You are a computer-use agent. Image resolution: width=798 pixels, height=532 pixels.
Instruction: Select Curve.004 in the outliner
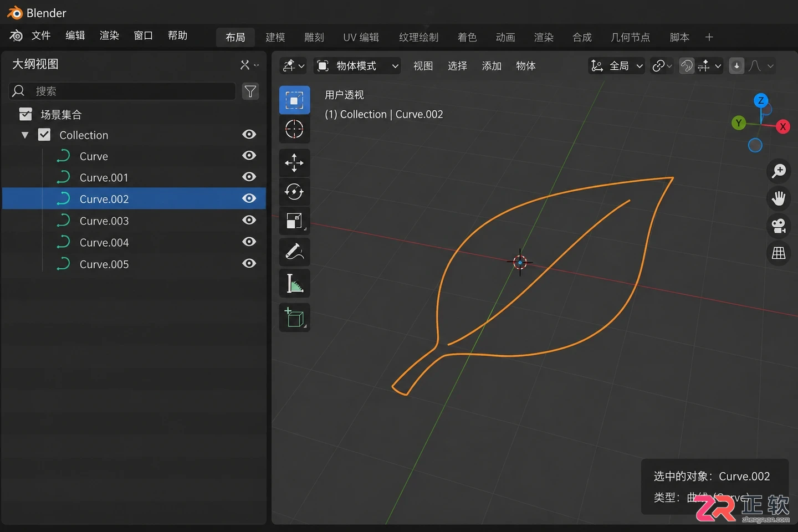134,242
